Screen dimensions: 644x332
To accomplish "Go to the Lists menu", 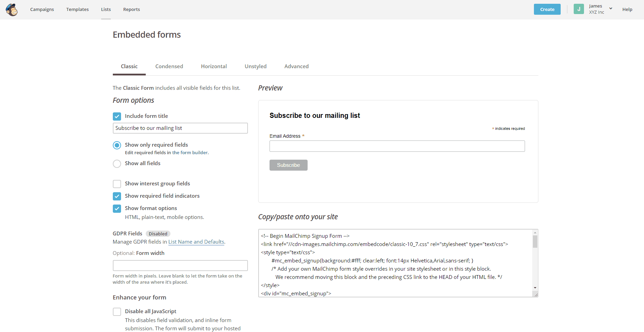I will 106,10.
